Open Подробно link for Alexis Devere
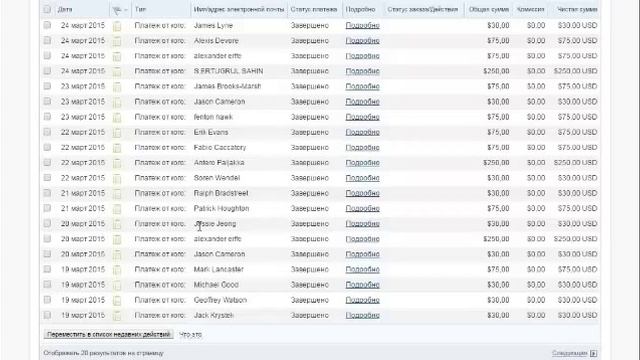 click(362, 41)
